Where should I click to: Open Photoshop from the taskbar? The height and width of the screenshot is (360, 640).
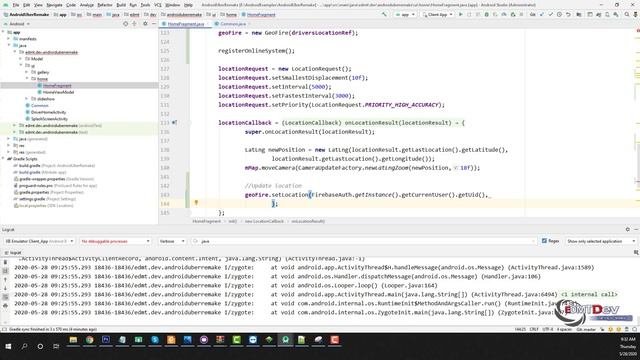(x=106, y=340)
